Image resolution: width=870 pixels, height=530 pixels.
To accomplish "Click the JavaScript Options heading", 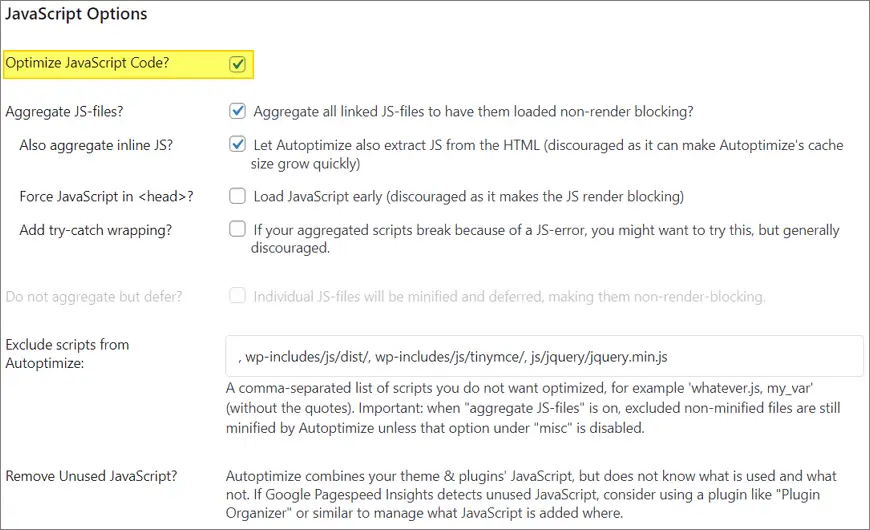I will click(x=76, y=14).
